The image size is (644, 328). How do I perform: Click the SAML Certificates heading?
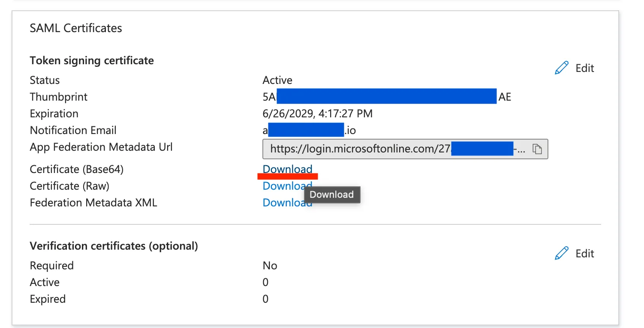tap(76, 28)
